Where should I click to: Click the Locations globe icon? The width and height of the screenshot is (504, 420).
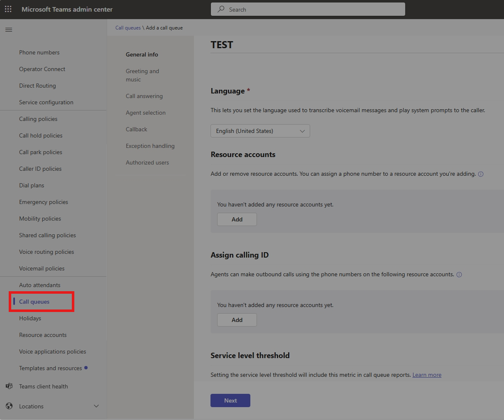[9, 406]
